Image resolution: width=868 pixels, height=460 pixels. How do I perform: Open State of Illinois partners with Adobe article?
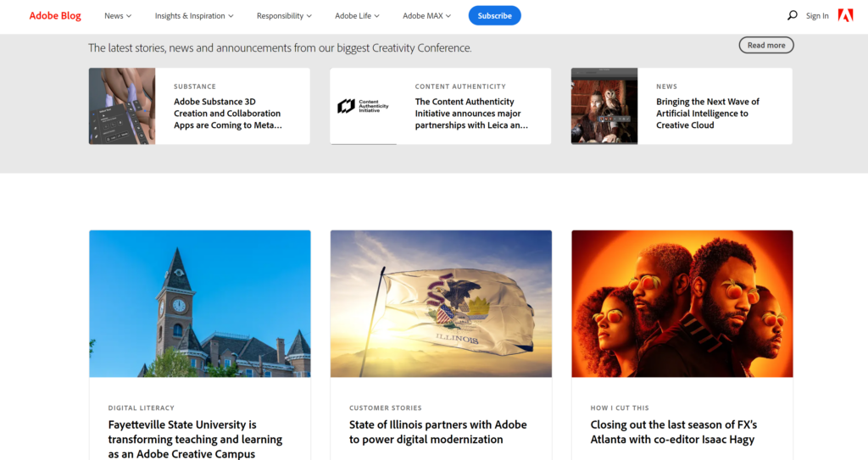pos(438,432)
